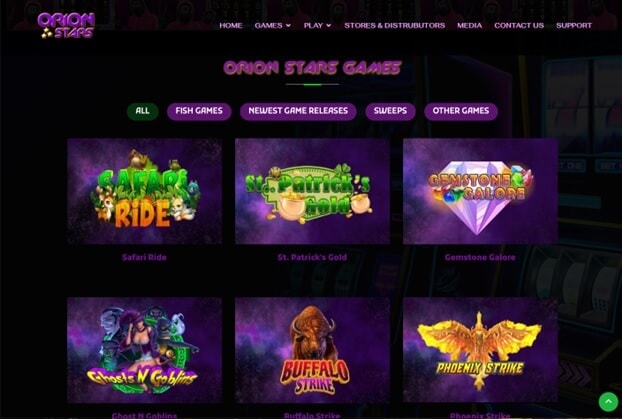The height and width of the screenshot is (419, 622).
Task: Filter games by Sweeps
Action: click(x=390, y=111)
